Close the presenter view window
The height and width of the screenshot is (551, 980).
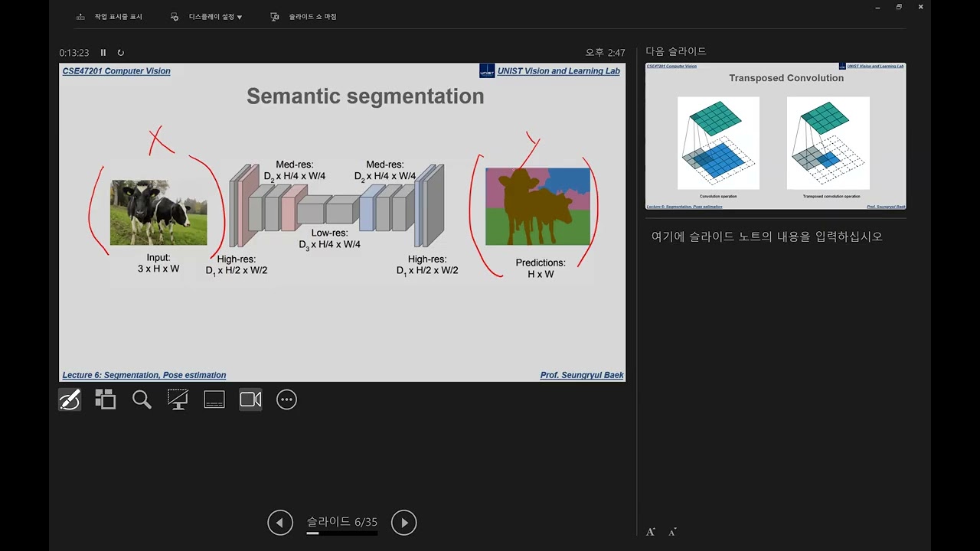click(920, 7)
